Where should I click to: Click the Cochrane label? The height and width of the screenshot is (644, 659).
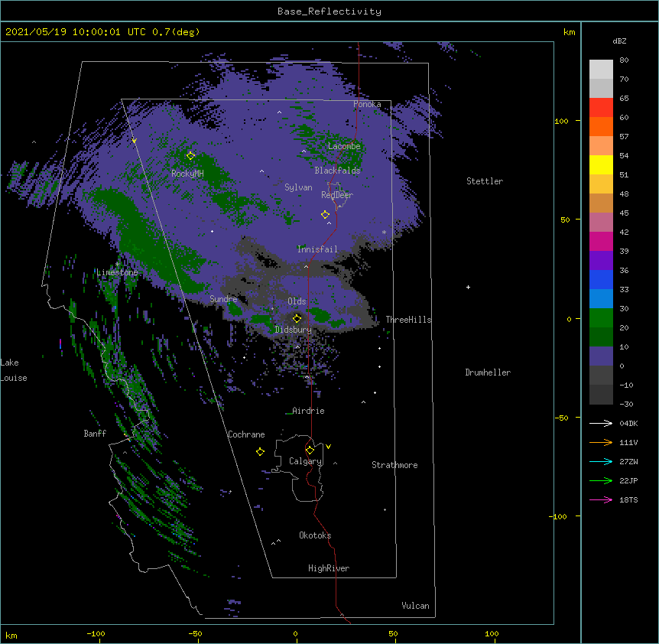tap(246, 434)
